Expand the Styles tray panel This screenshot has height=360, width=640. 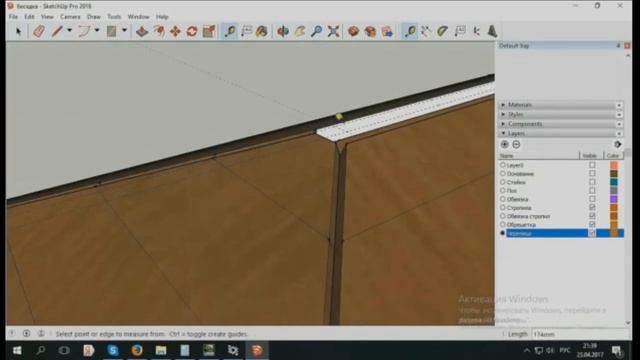(503, 114)
